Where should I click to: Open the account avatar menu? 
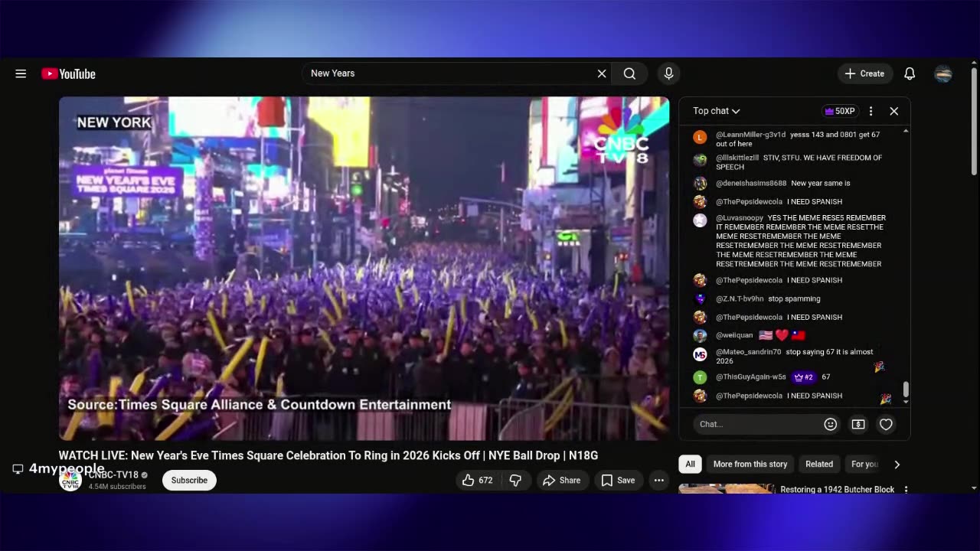(x=943, y=73)
